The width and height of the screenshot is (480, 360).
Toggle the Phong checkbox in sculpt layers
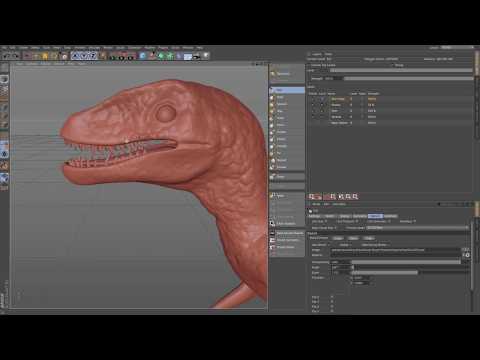(392, 65)
